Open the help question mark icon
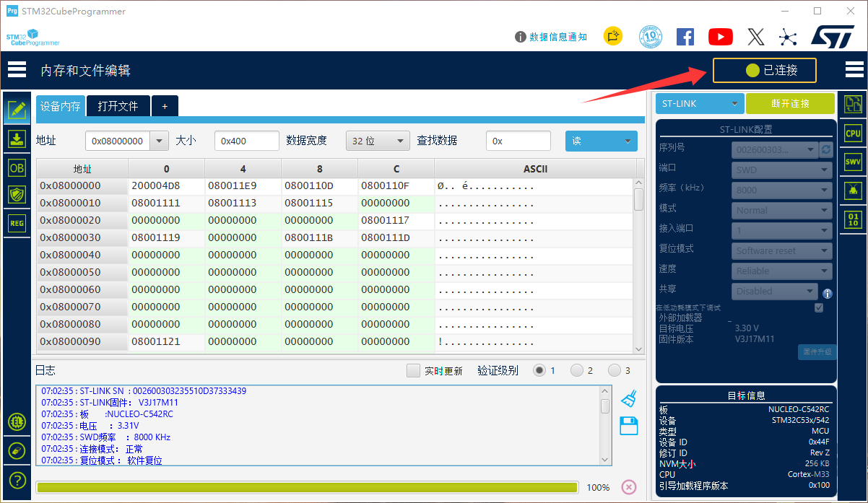 [17, 480]
